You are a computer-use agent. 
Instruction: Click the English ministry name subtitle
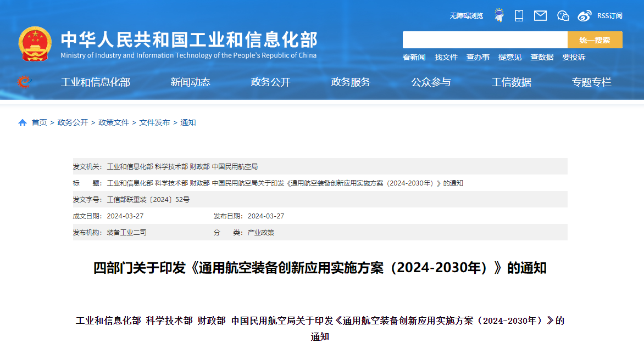point(188,55)
